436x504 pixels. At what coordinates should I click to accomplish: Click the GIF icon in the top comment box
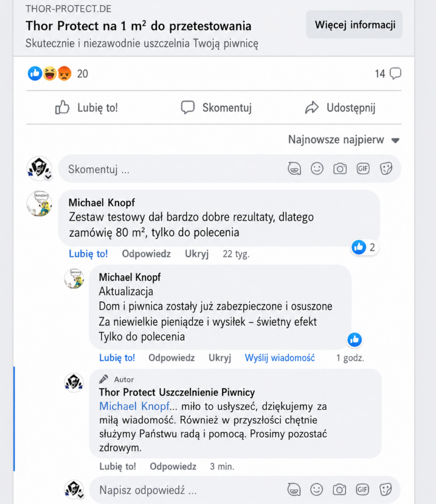point(363,168)
